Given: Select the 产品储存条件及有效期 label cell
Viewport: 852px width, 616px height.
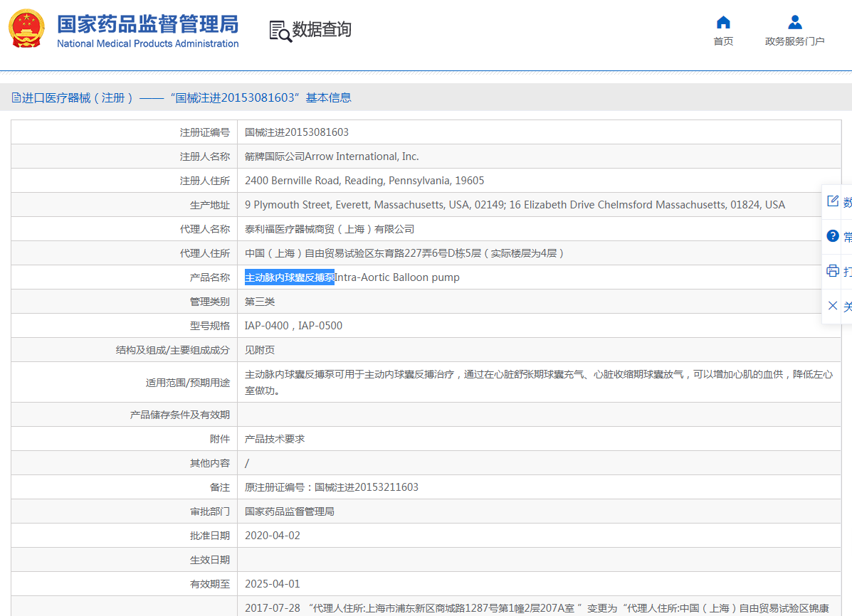Looking at the screenshot, I should click(125, 415).
